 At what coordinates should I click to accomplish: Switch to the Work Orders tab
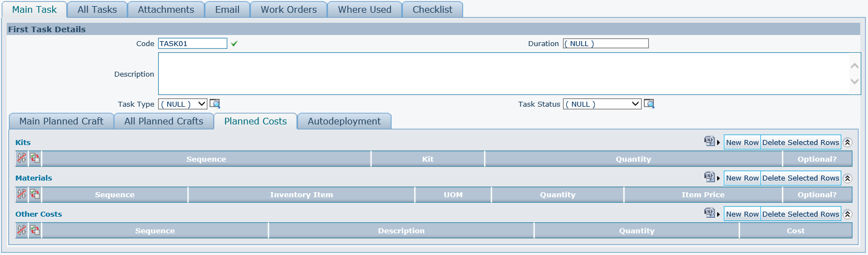tap(288, 9)
